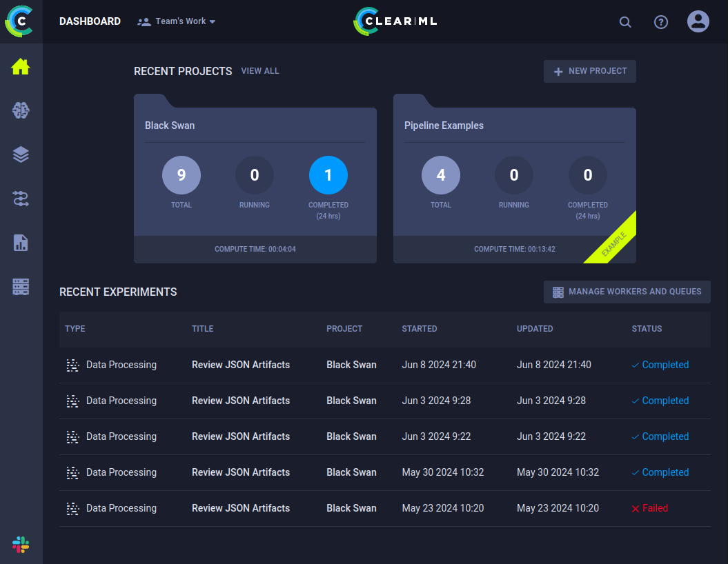Open the Workers and Queues sidebar icon

pyautogui.click(x=21, y=287)
